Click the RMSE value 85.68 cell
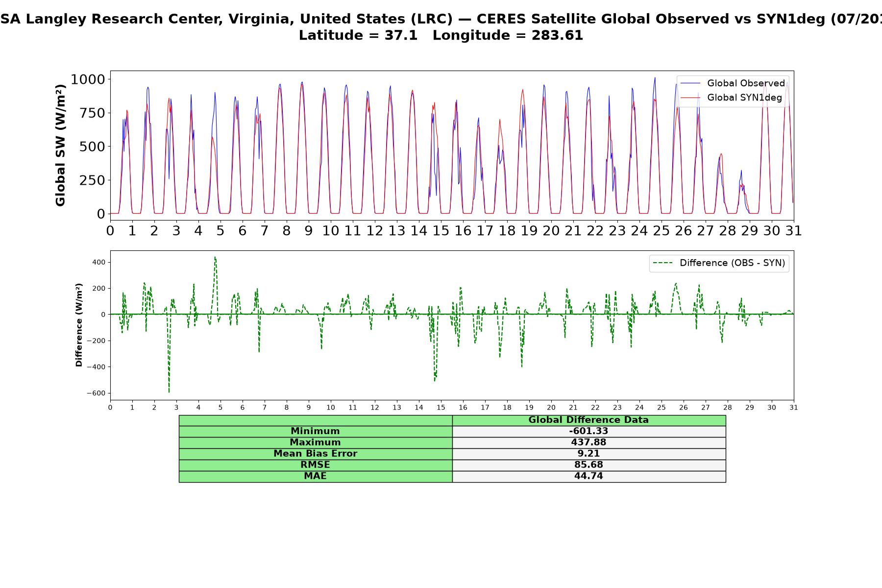This screenshot has width=882, height=588. point(589,465)
